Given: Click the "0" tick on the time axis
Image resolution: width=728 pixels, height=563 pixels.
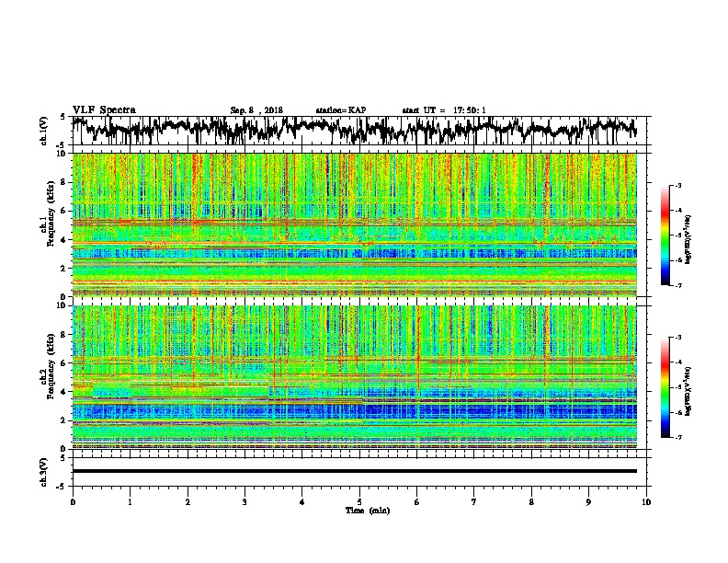Looking at the screenshot, I should (x=73, y=502).
